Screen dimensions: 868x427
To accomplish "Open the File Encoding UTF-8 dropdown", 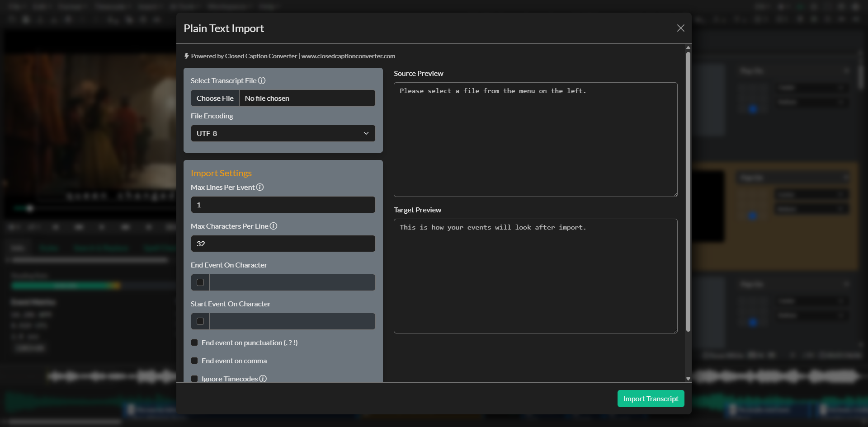I will pos(283,133).
